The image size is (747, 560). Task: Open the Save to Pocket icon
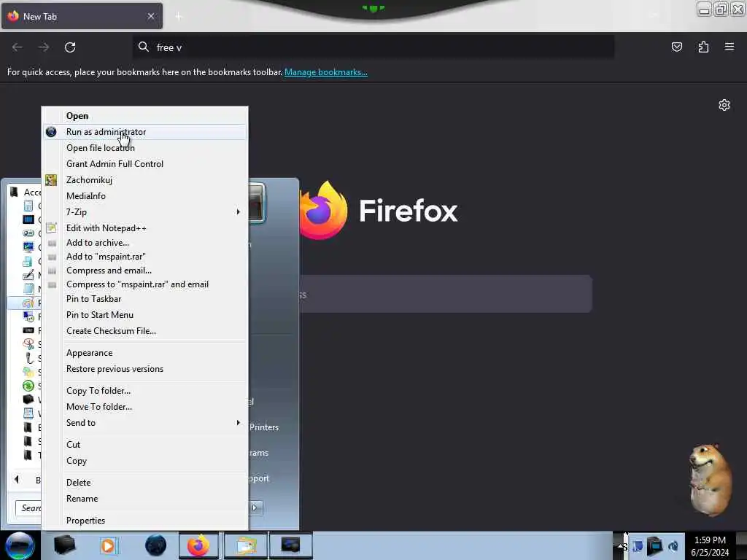click(x=676, y=47)
